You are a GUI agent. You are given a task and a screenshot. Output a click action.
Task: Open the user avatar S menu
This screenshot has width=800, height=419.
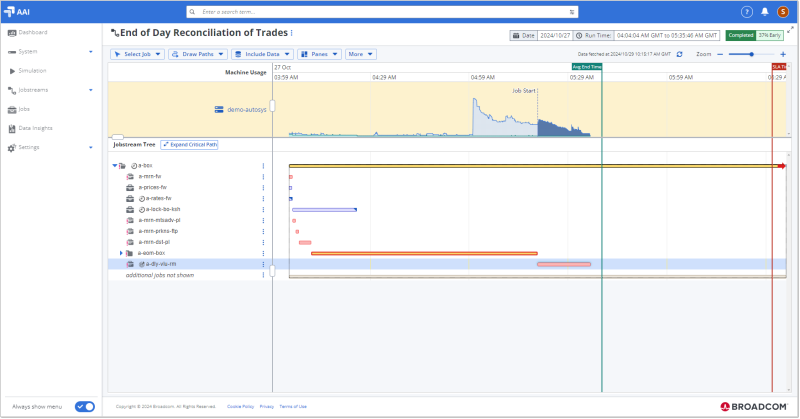[783, 12]
